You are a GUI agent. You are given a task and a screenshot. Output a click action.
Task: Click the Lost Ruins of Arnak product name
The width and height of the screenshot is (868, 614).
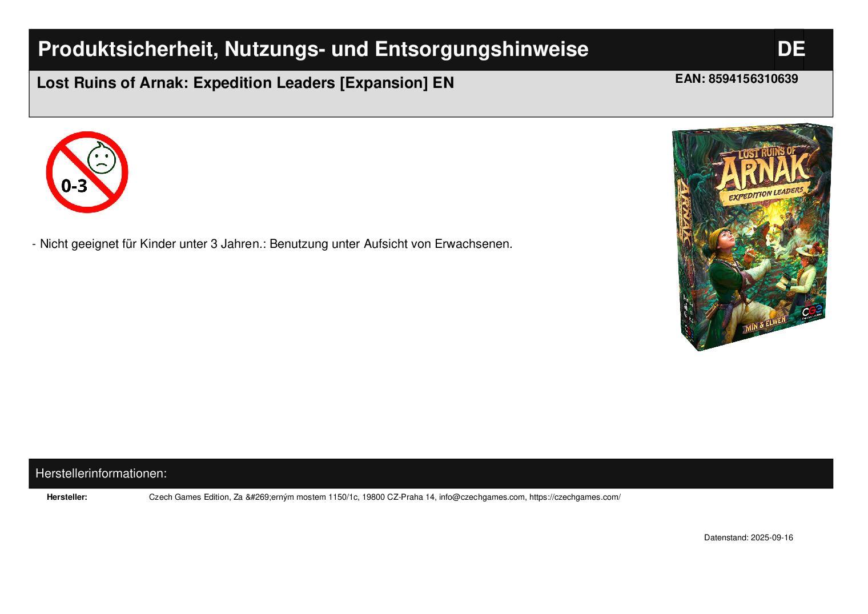pyautogui.click(x=245, y=83)
